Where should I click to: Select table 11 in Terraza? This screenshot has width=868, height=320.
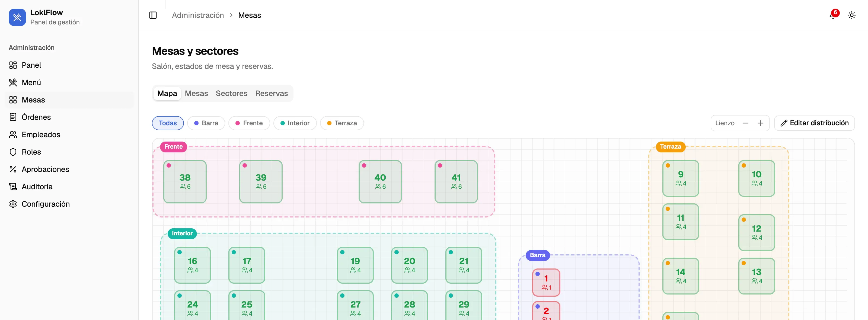[x=681, y=222]
